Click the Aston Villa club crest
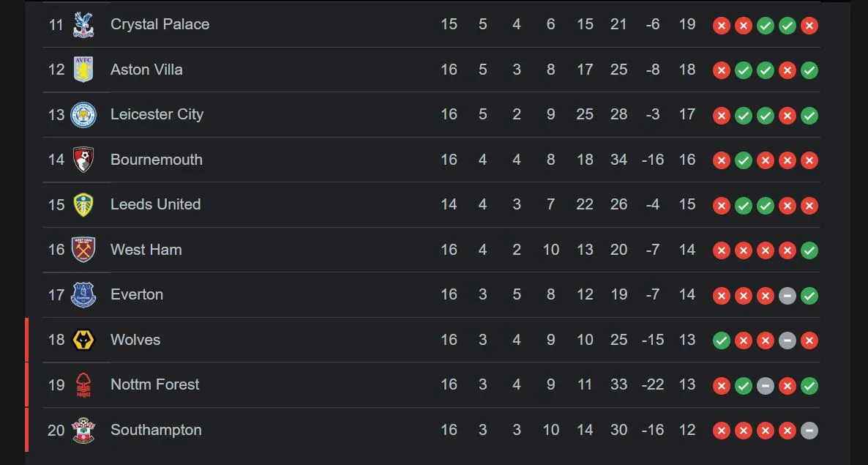868x465 pixels. (83, 70)
